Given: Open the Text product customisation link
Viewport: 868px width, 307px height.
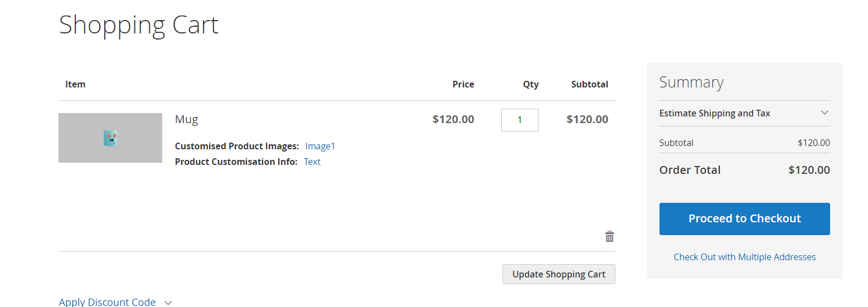Looking at the screenshot, I should pyautogui.click(x=312, y=162).
